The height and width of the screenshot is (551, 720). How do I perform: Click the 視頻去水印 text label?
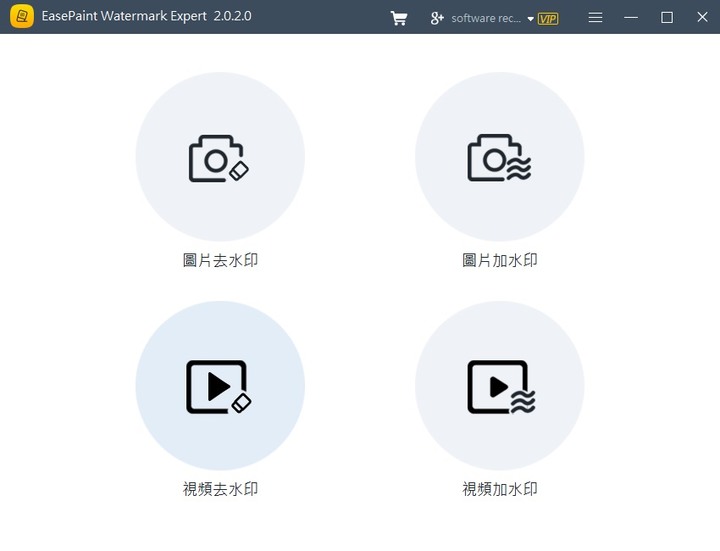coord(220,489)
